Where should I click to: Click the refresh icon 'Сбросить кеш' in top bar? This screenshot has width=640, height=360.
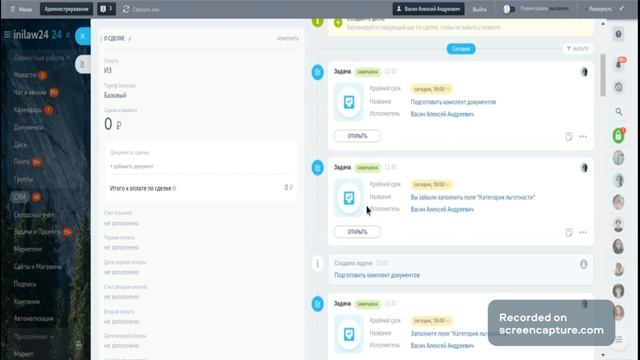126,9
